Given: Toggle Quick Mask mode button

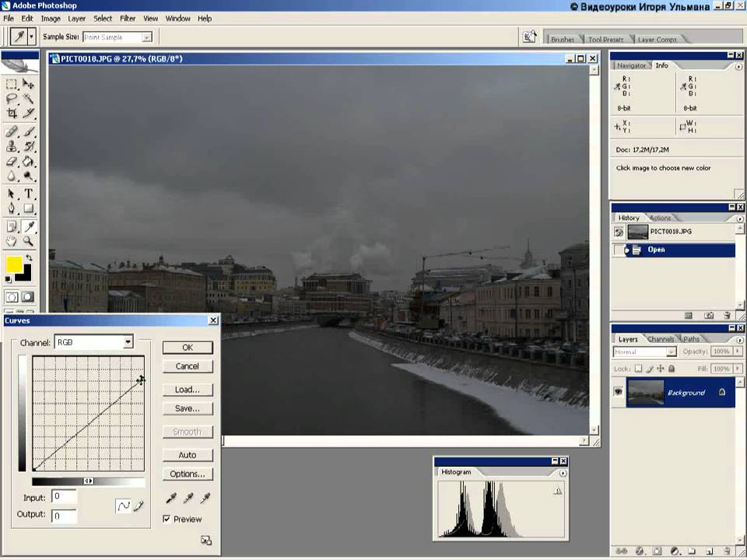Looking at the screenshot, I should (29, 297).
